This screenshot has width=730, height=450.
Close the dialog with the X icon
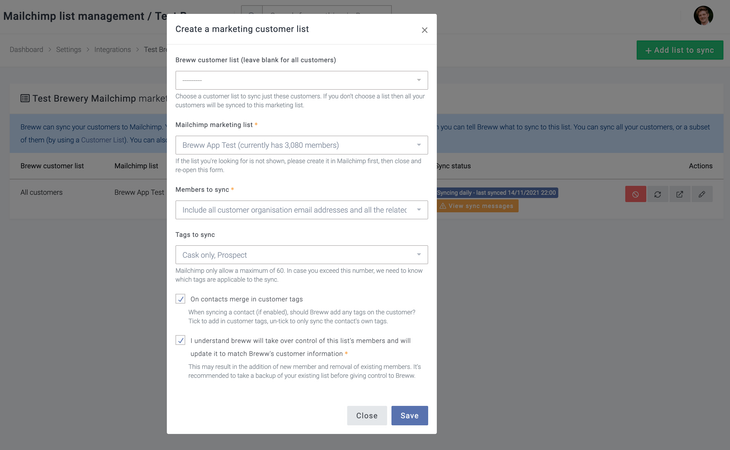coord(424,30)
